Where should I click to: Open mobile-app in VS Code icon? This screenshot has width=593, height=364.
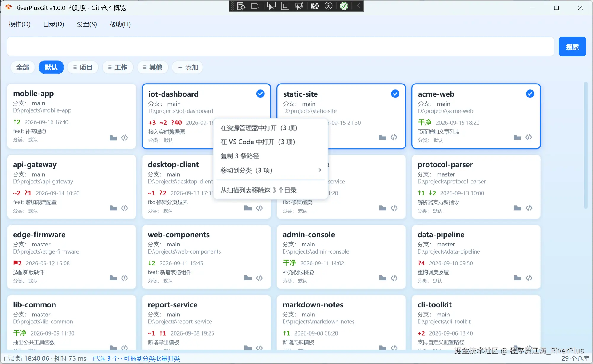coord(124,138)
